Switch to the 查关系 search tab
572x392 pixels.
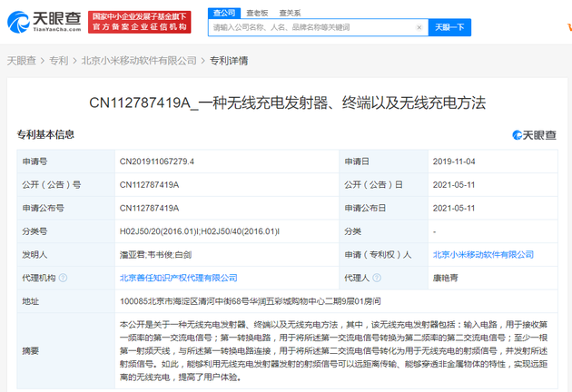[290, 13]
